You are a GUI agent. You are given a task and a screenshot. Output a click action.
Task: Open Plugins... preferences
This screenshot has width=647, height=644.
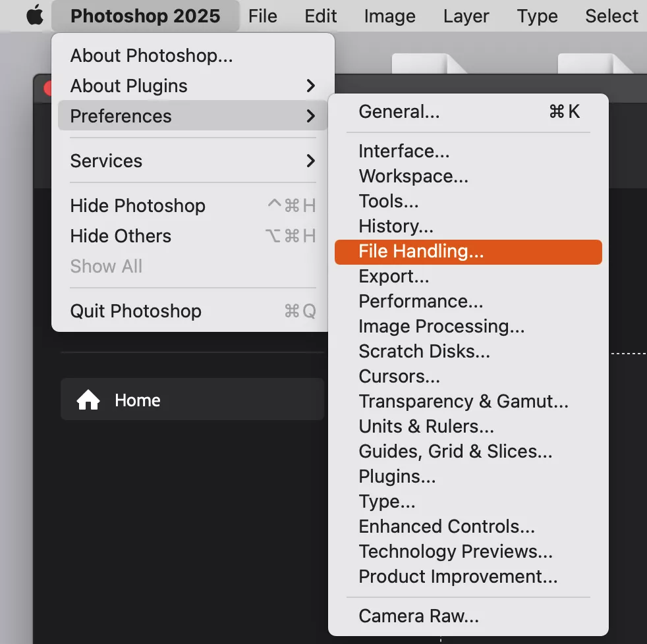[468, 476]
